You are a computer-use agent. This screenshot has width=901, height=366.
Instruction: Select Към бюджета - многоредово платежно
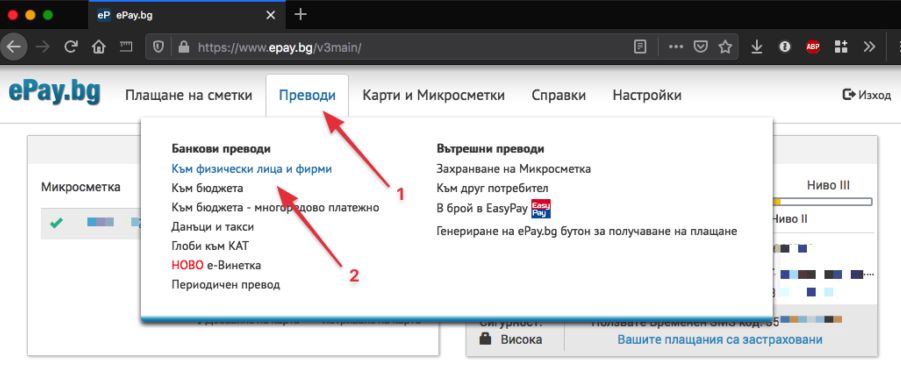coord(275,207)
